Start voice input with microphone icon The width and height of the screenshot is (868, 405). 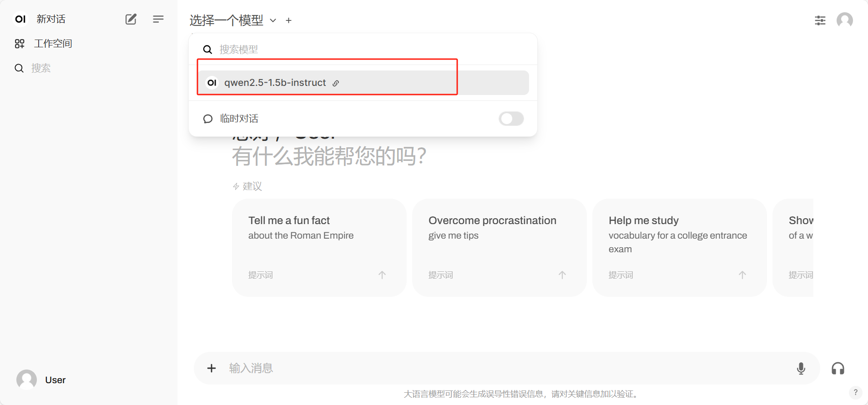[x=801, y=368]
